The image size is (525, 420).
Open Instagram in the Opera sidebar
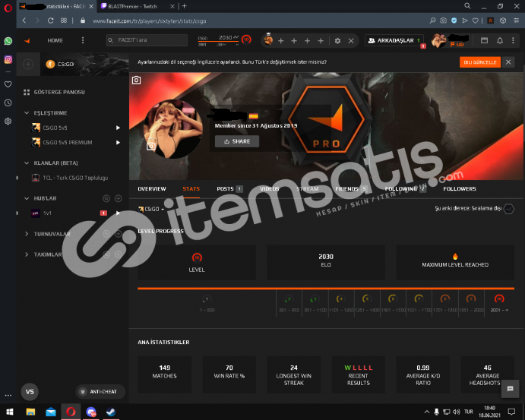tap(8, 59)
